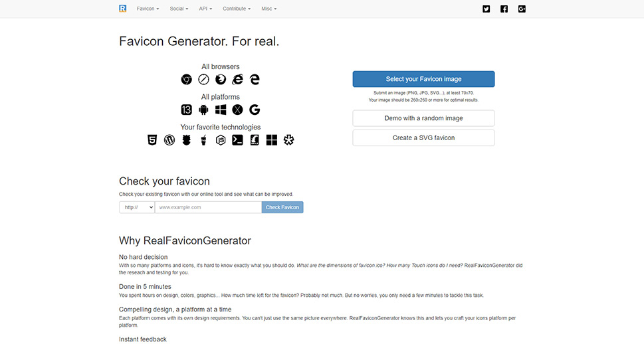This screenshot has height=344, width=644.
Task: Click the Safari browser icon
Action: tap(203, 79)
